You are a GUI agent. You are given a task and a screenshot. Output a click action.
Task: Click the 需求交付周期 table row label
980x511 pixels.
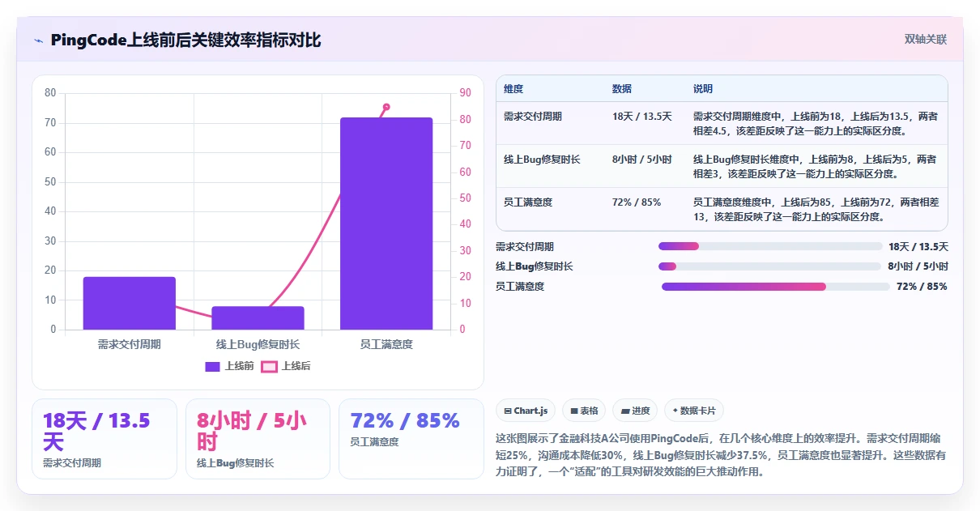533,117
